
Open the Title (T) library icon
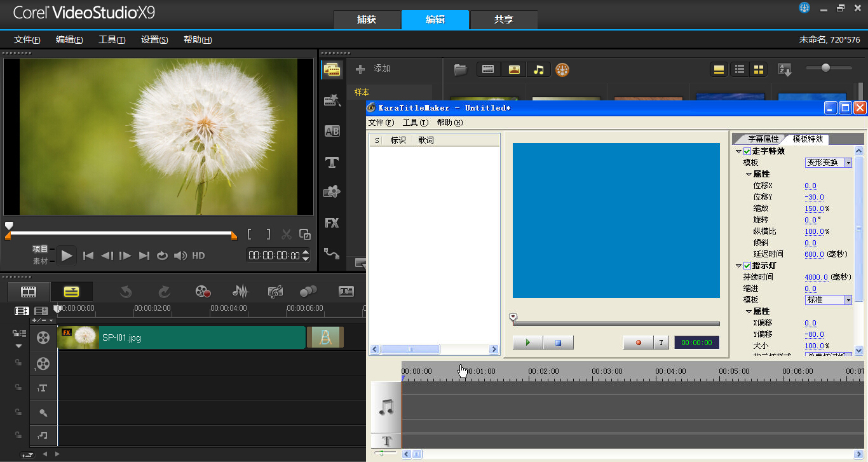pyautogui.click(x=332, y=162)
